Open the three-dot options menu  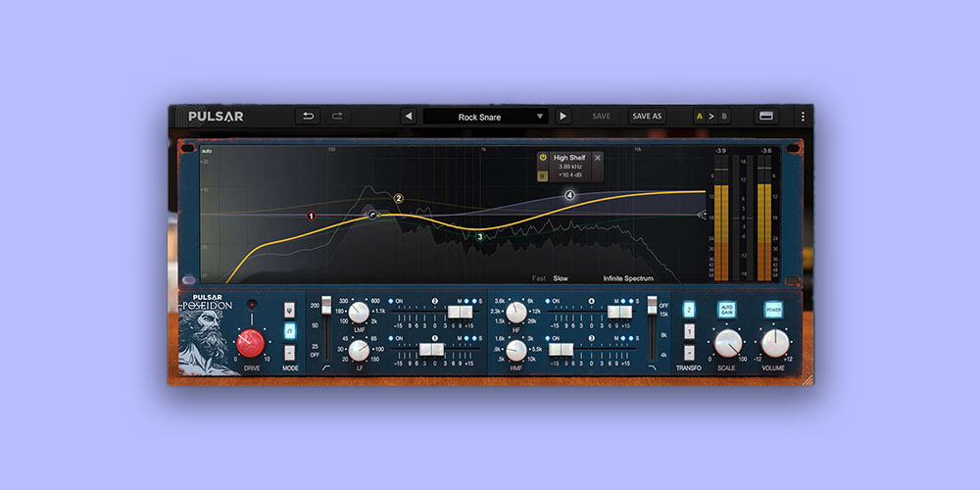tap(802, 117)
